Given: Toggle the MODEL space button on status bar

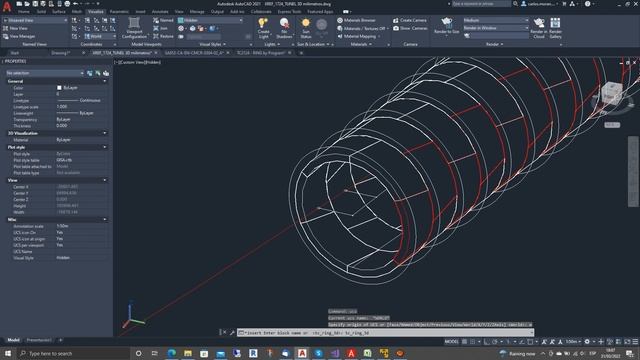Looking at the screenshot, I should click(451, 342).
